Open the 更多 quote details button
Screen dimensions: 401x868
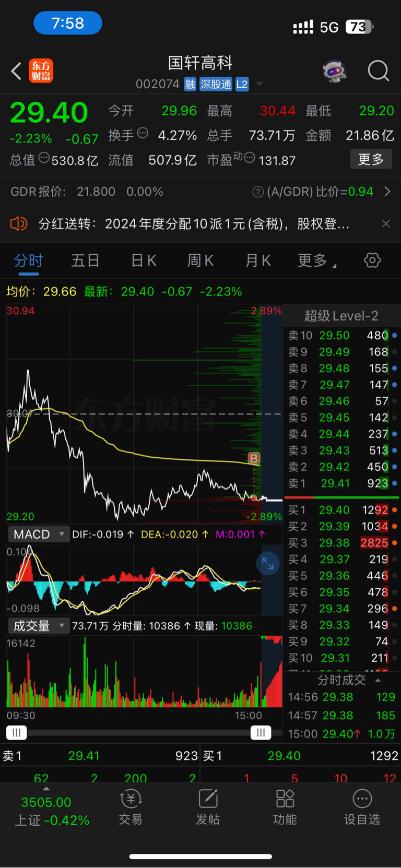(371, 159)
